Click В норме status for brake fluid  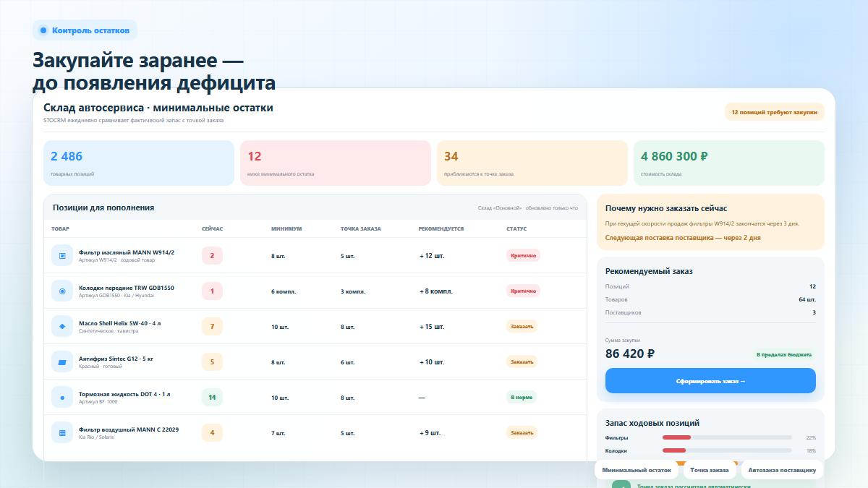coord(522,397)
